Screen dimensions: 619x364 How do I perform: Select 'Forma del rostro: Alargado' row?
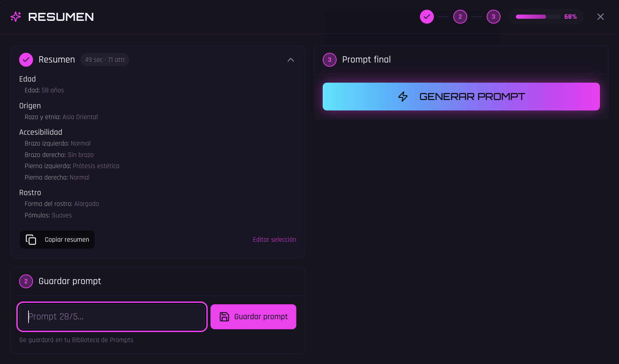click(62, 204)
